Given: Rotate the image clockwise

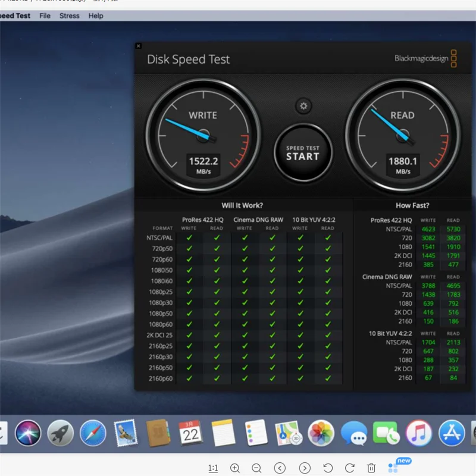Looking at the screenshot, I should [x=350, y=468].
